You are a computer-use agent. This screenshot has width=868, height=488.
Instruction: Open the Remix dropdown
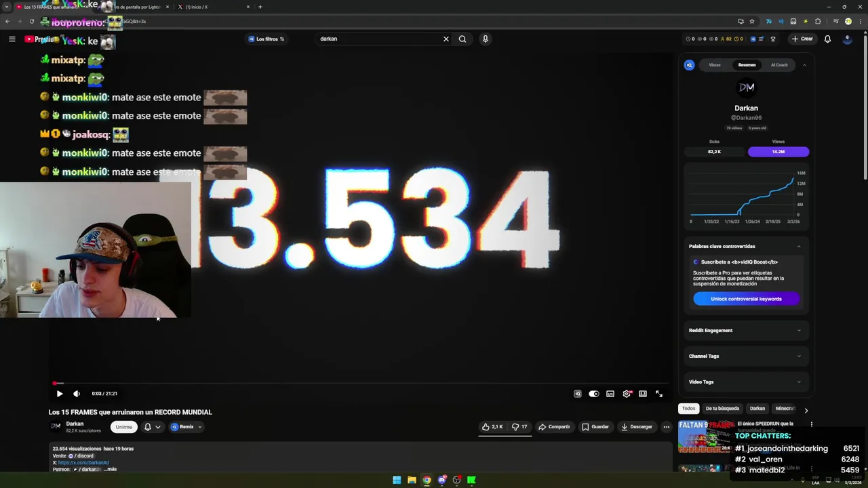click(186, 427)
